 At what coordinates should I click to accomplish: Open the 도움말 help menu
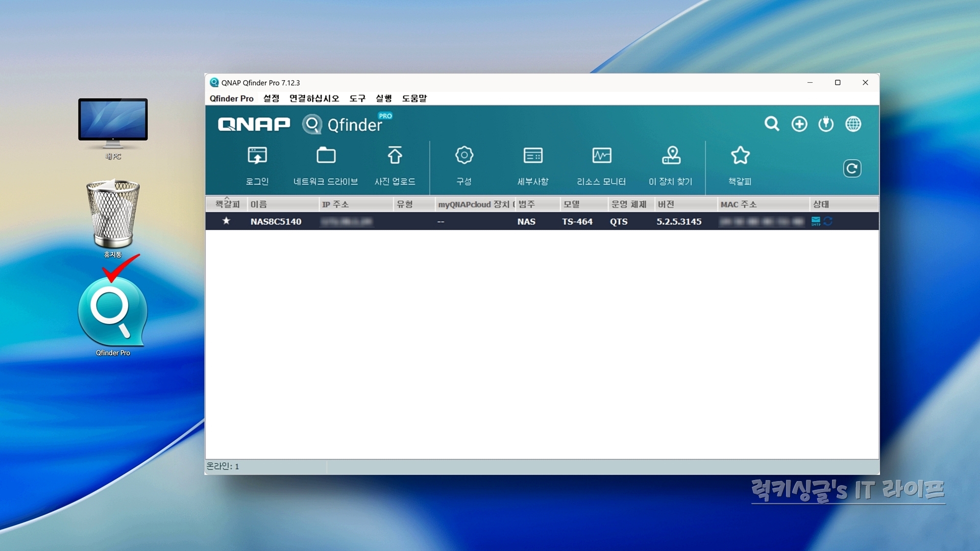tap(414, 98)
